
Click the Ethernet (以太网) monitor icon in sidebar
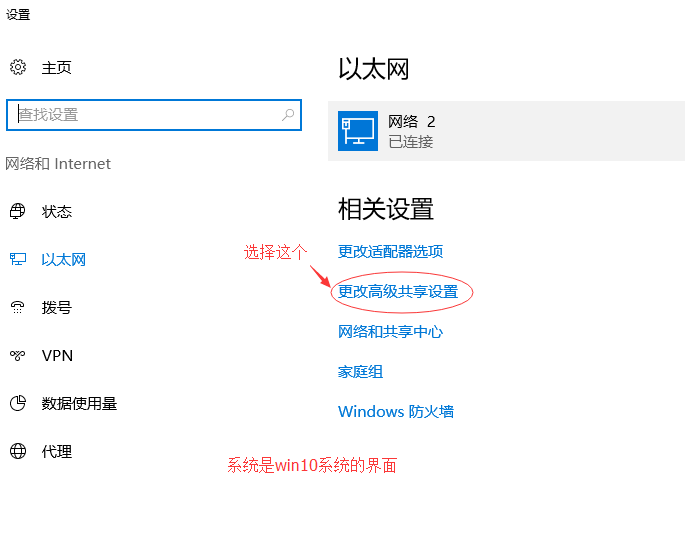click(x=18, y=259)
